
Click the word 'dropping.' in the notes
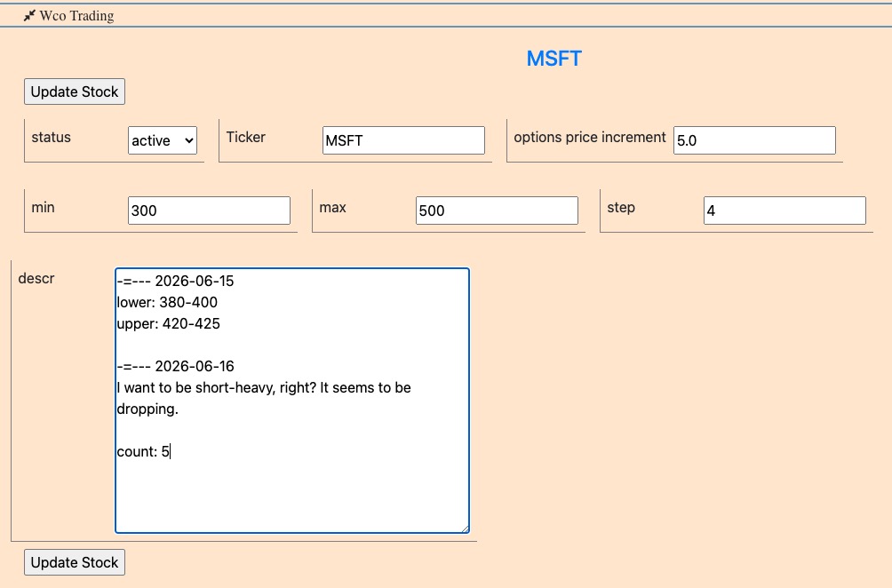point(147,409)
